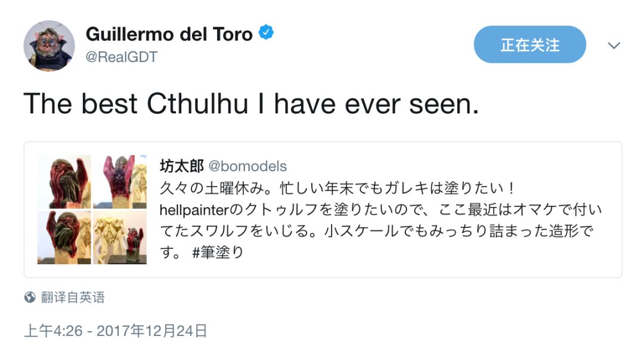Toggle the 正在关注 following state
The height and width of the screenshot is (352, 644).
pyautogui.click(x=530, y=44)
